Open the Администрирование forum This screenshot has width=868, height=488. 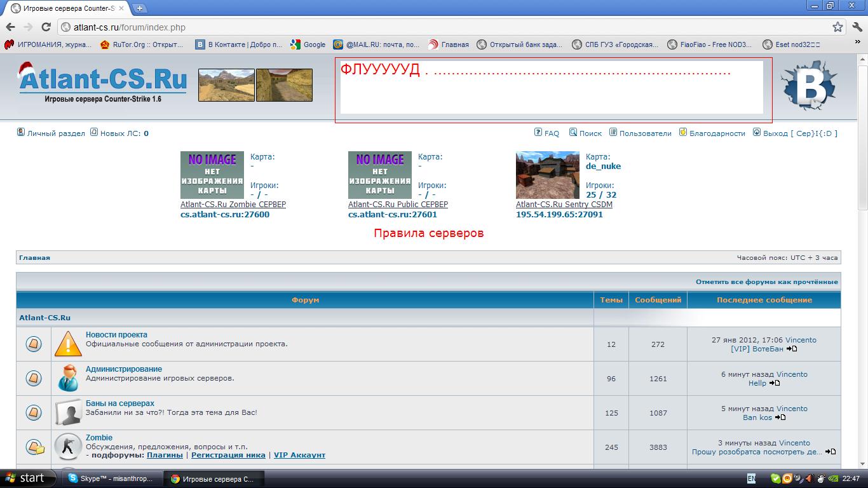point(124,369)
